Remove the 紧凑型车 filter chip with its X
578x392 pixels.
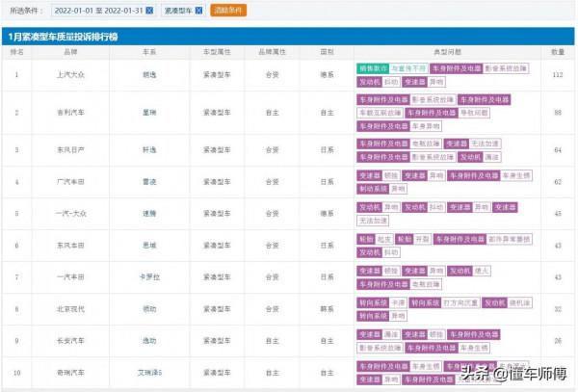(x=198, y=11)
